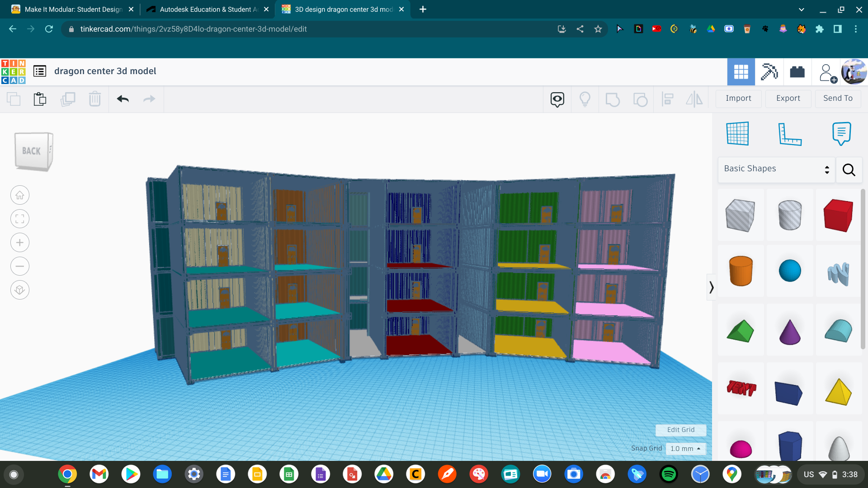Pick the orange Cylinder shape
The width and height of the screenshot is (868, 488).
coord(741,271)
